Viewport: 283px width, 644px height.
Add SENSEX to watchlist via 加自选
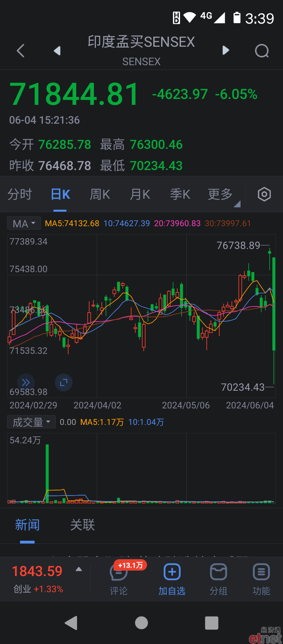172,580
